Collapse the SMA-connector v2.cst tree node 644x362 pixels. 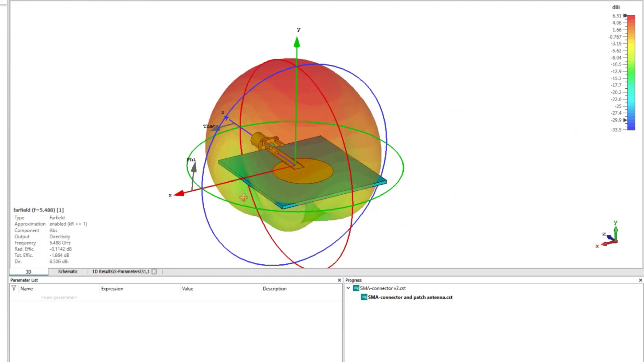pyautogui.click(x=348, y=288)
